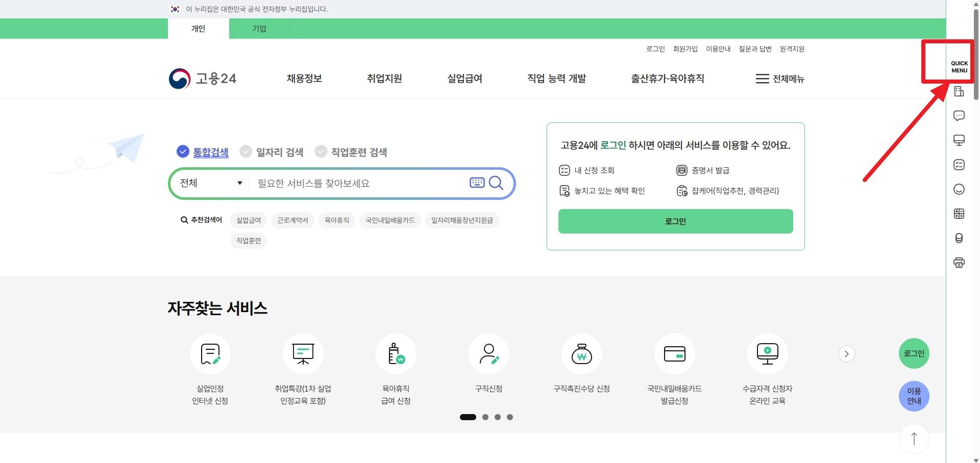The width and height of the screenshot is (980, 463).
Task: Open the 전체 category dropdown
Action: click(211, 183)
